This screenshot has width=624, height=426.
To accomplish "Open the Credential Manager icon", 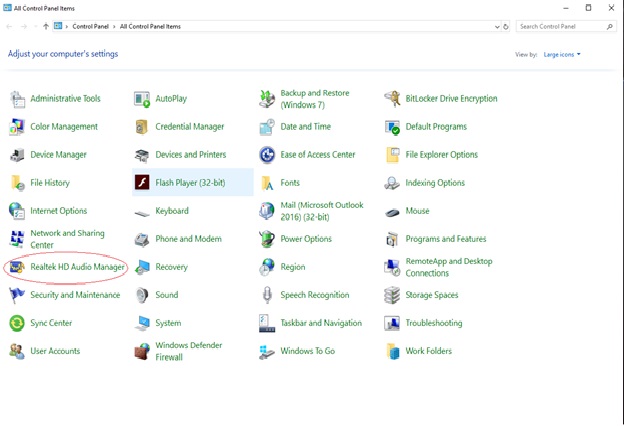I will (142, 127).
